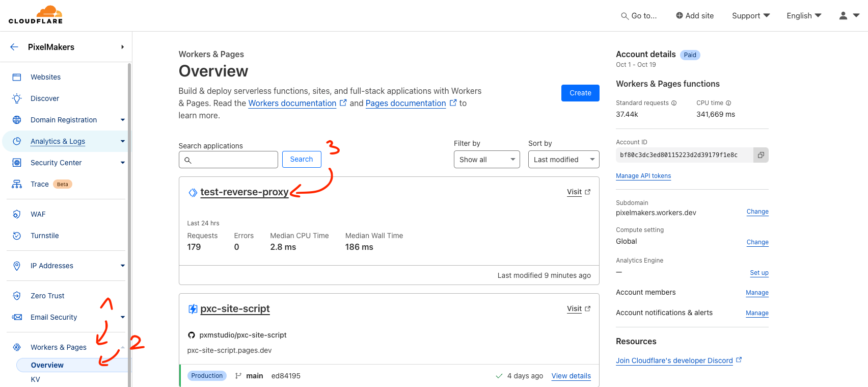Click Manage link for Account members
Image resolution: width=868 pixels, height=387 pixels.
point(757,293)
